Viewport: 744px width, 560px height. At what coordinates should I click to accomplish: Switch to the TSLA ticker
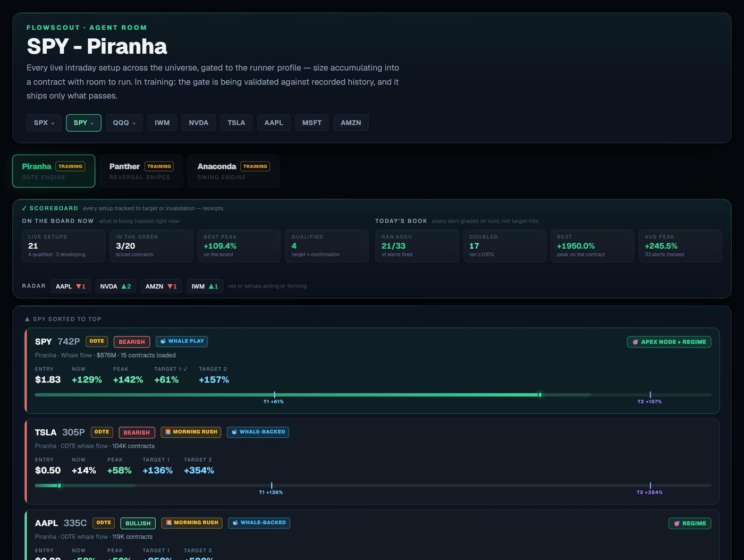pos(236,123)
